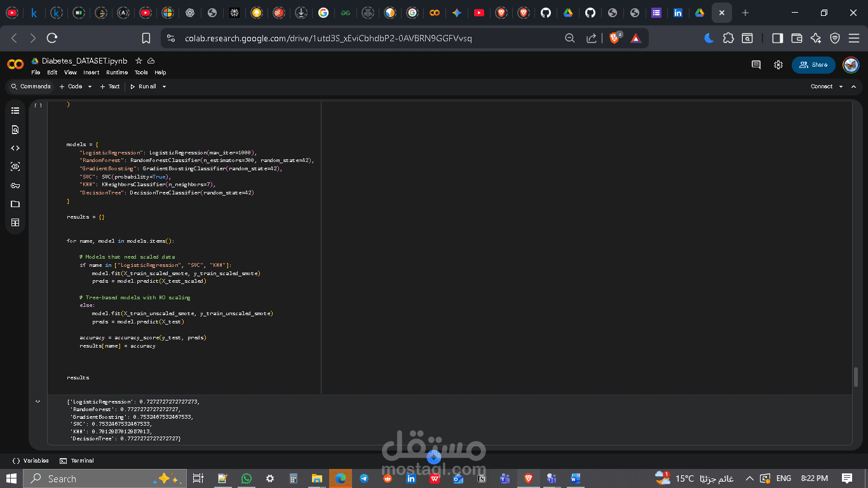The width and height of the screenshot is (868, 488).
Task: Click the browser back arrow
Action: point(14,38)
